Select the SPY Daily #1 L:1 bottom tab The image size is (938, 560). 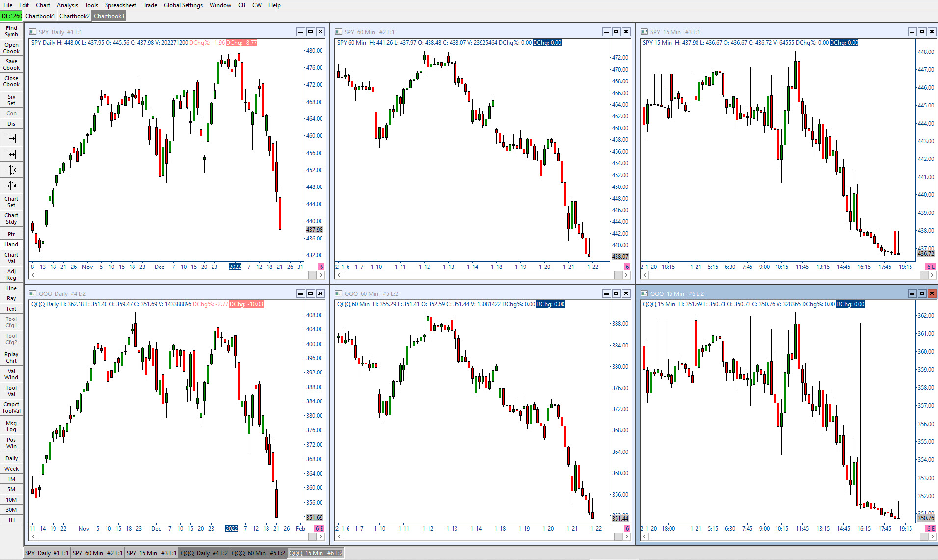47,553
